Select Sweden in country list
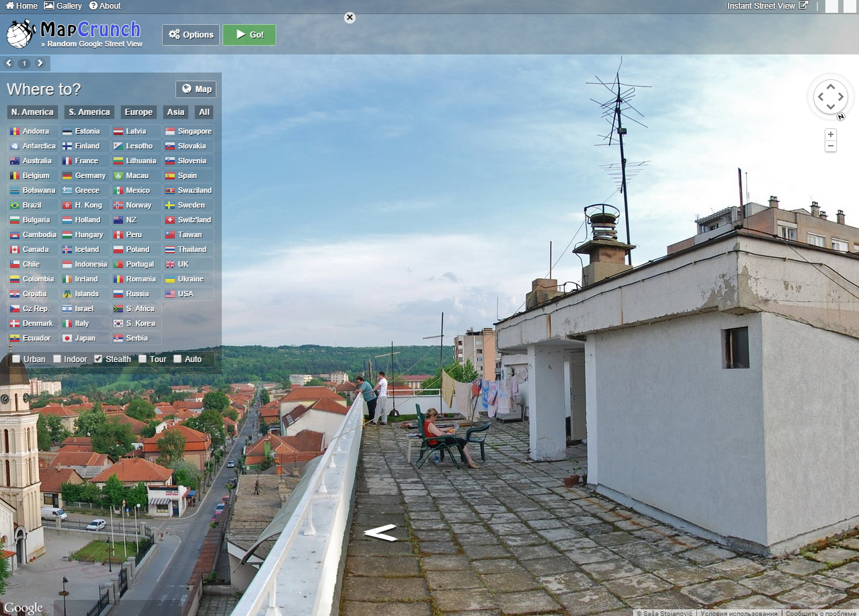The height and width of the screenshot is (616, 859). [x=188, y=206]
